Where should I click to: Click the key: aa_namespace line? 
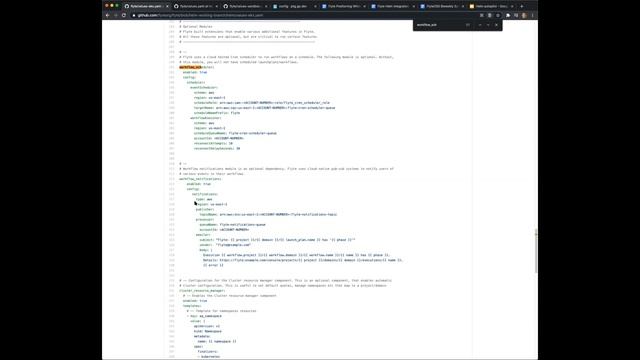pos(204,316)
